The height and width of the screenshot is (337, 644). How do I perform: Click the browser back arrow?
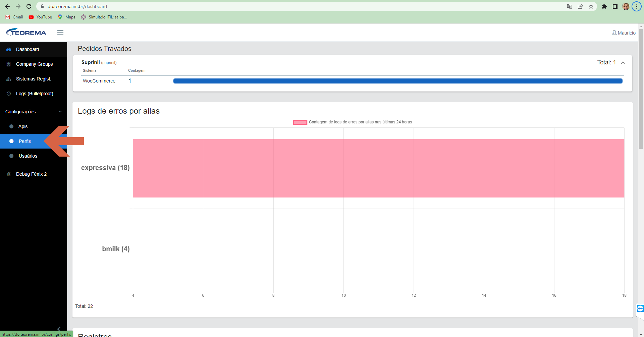(7, 6)
